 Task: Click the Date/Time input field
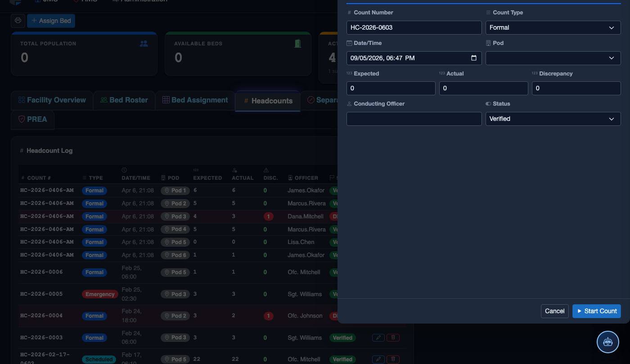click(x=414, y=58)
